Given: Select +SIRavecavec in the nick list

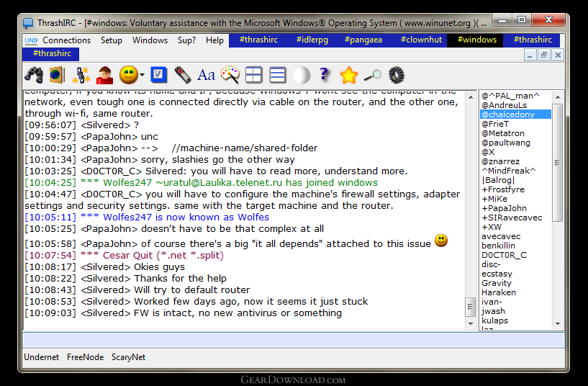Looking at the screenshot, I should click(512, 217).
